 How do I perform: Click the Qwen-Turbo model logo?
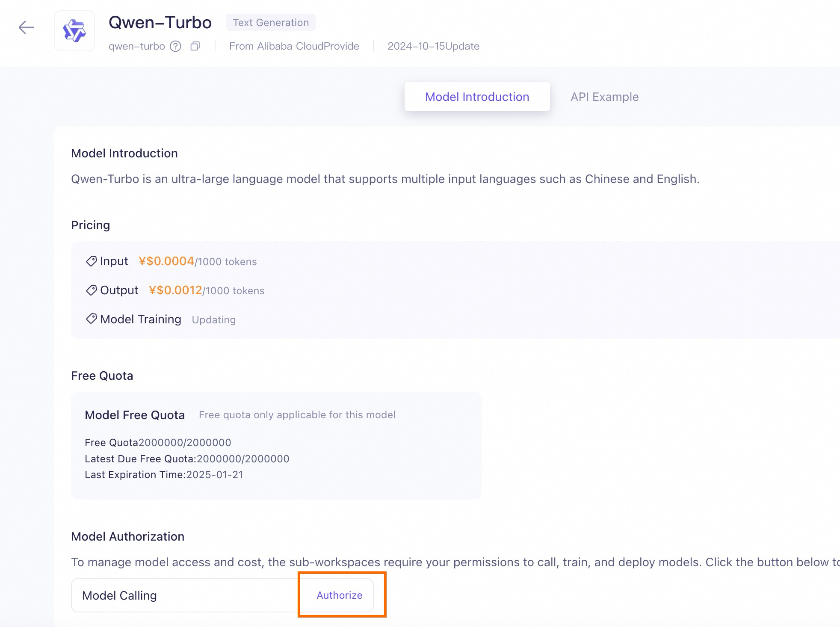pos(74,30)
